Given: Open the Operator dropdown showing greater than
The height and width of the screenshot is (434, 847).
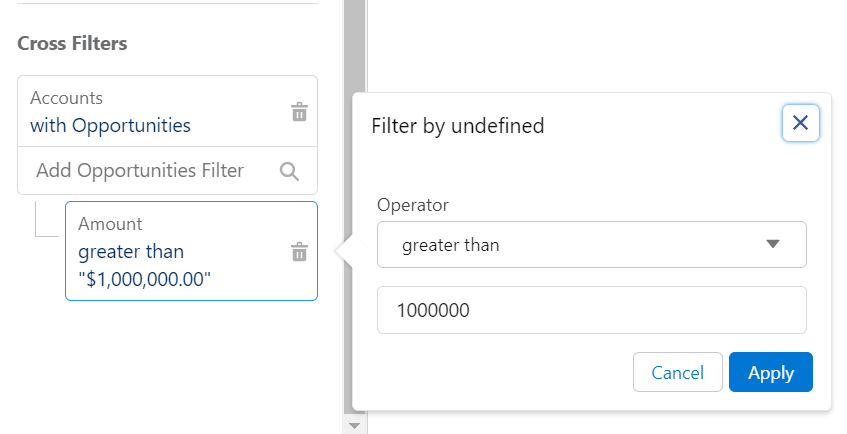Looking at the screenshot, I should pyautogui.click(x=591, y=244).
